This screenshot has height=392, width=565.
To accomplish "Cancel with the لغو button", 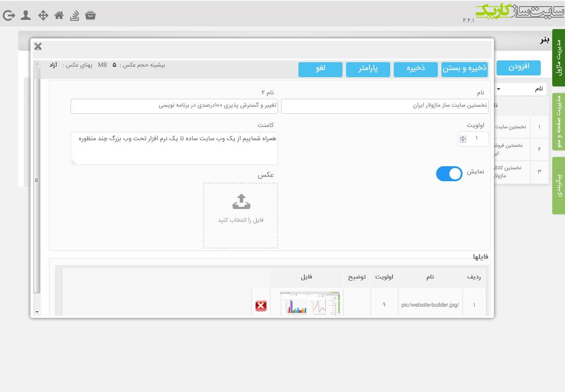I will (x=320, y=69).
